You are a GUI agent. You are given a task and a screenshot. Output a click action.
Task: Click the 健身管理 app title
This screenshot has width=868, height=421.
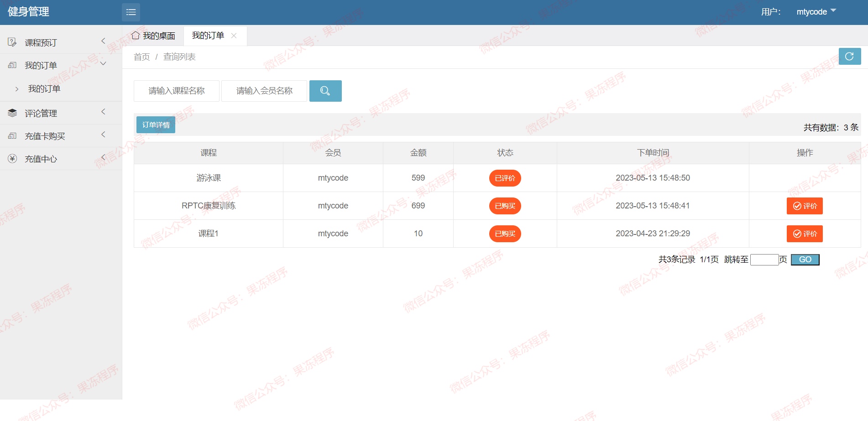(28, 12)
